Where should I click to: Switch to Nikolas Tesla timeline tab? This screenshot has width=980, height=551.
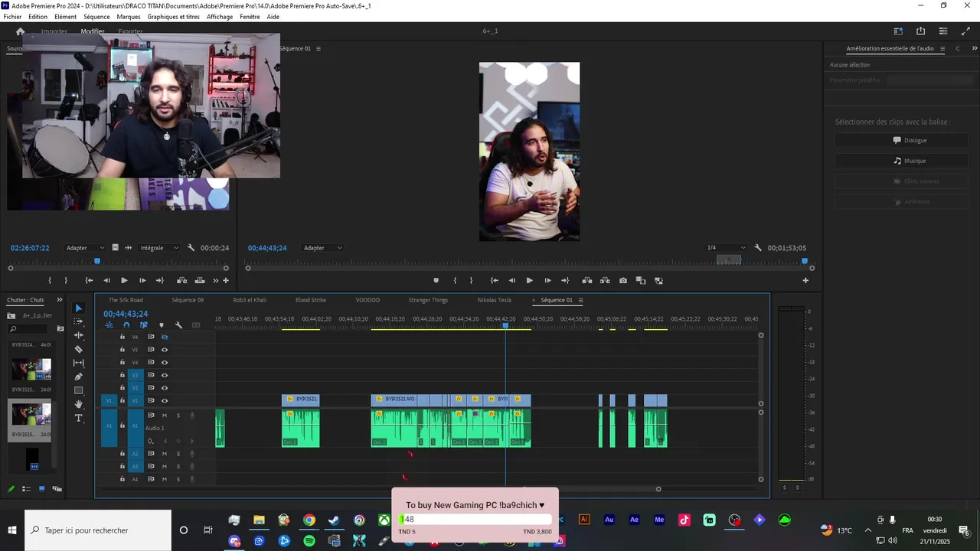[495, 300]
